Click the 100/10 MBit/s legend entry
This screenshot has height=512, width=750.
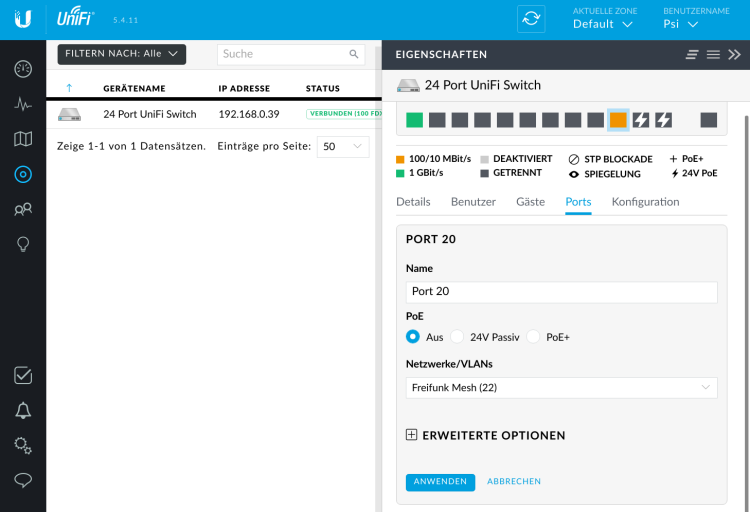pos(433,159)
